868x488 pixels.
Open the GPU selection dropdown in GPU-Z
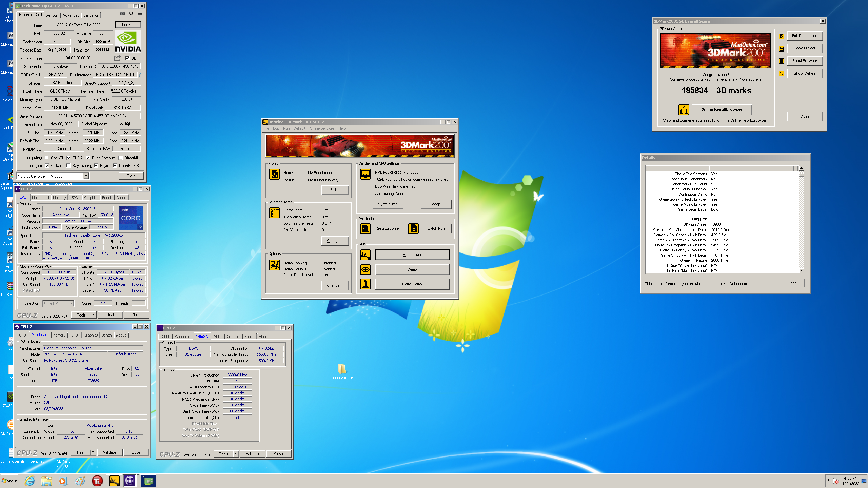pyautogui.click(x=86, y=176)
